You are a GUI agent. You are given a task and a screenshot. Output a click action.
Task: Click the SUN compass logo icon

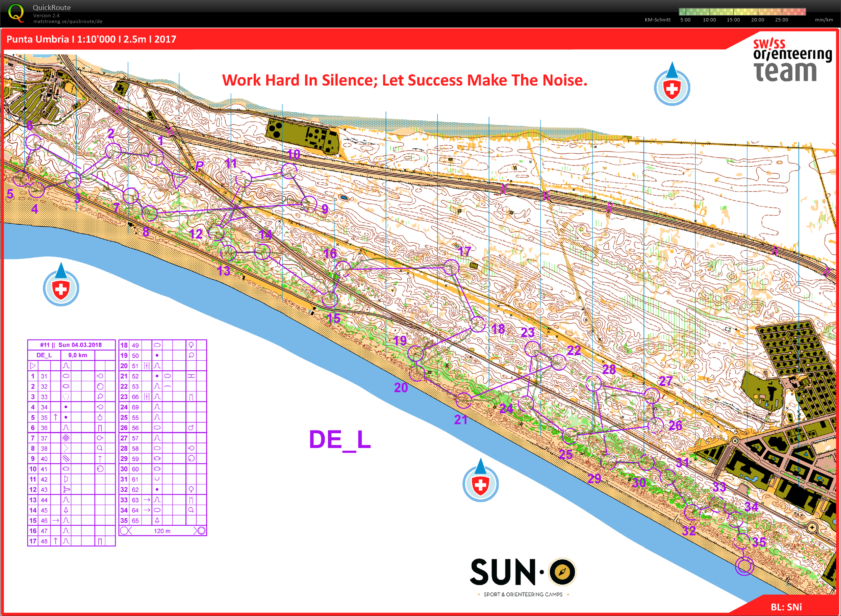point(562,571)
